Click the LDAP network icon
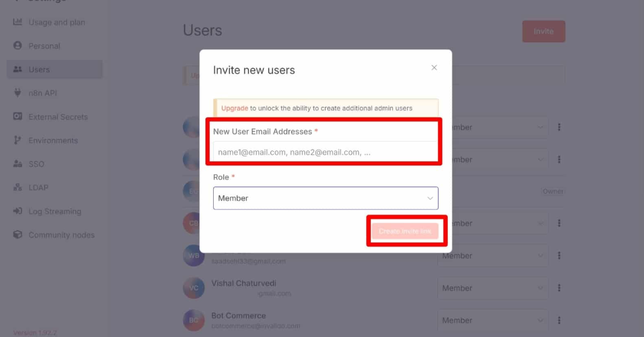This screenshot has width=644, height=337. [x=17, y=187]
